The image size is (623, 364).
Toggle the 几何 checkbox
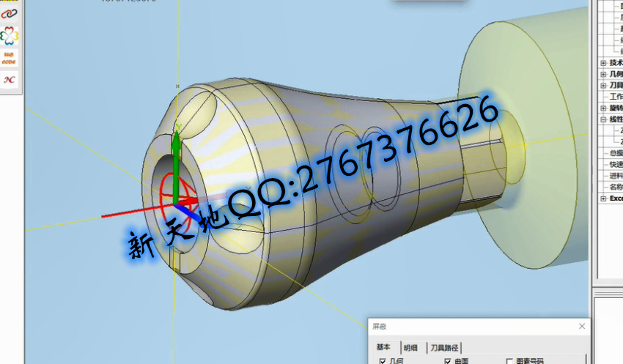382,361
